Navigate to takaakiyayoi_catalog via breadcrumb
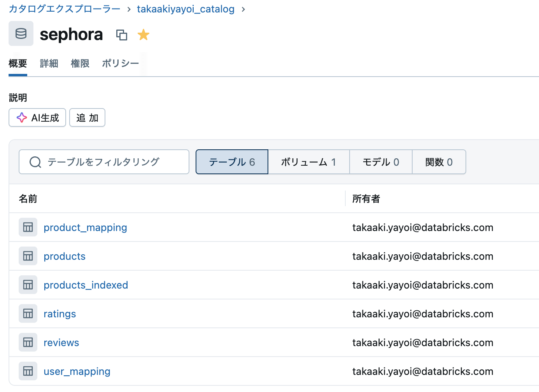539x392 pixels. tap(185, 9)
